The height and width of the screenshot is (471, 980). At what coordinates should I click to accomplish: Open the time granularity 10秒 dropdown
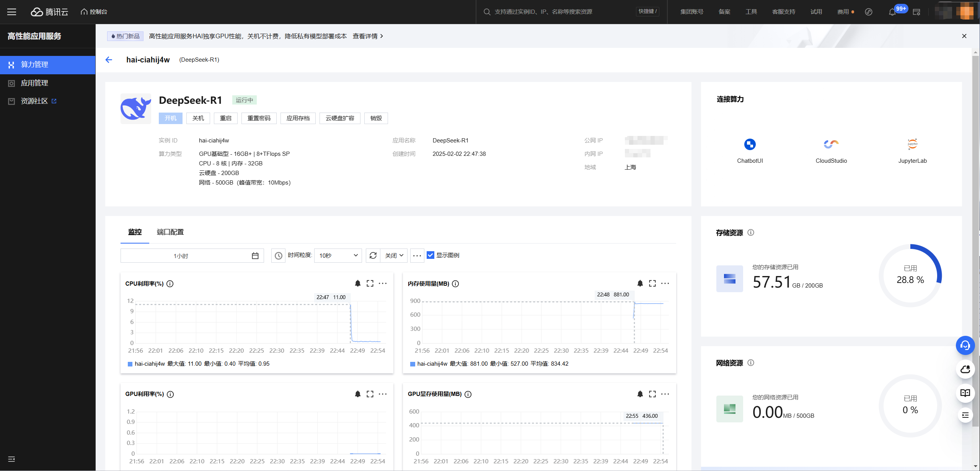coord(338,255)
